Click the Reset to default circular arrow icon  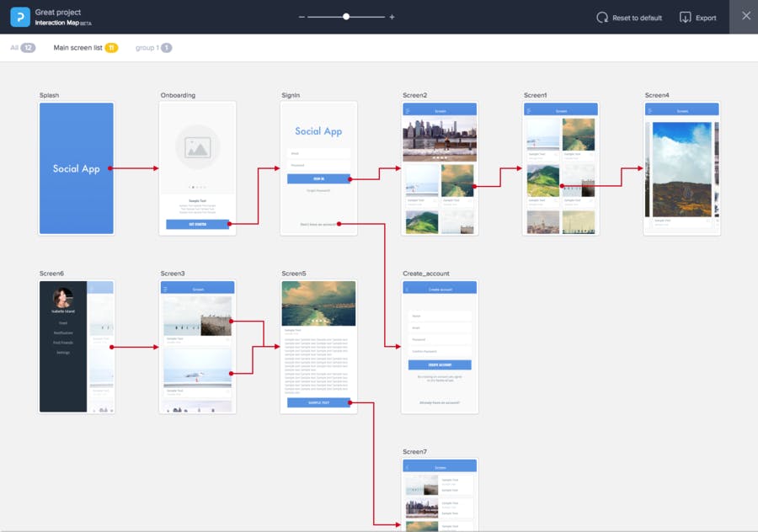coord(602,18)
